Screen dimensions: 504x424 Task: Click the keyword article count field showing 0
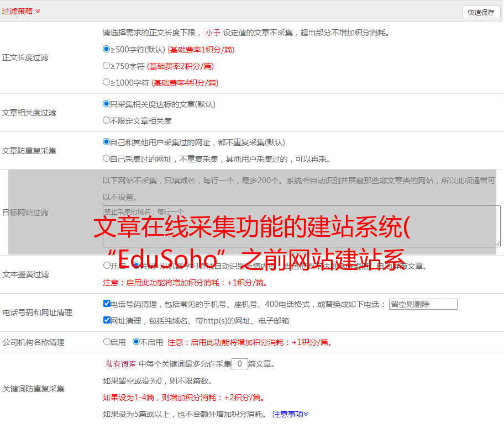pos(239,364)
